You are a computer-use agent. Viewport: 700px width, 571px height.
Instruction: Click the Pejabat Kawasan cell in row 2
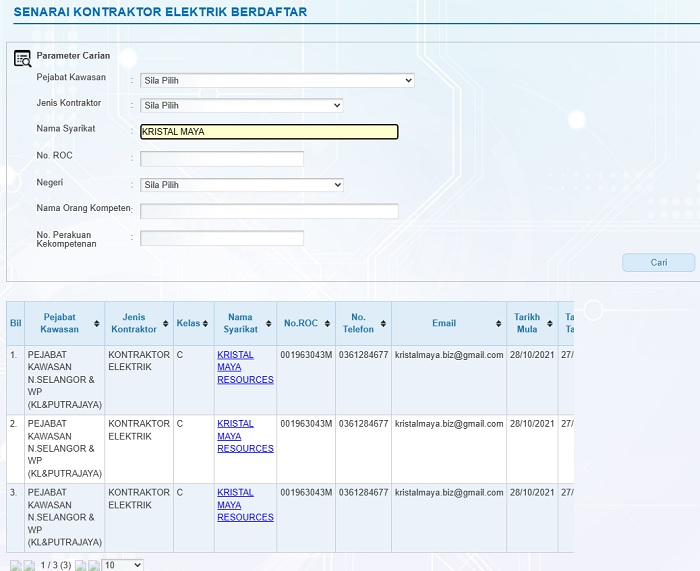(x=65, y=448)
